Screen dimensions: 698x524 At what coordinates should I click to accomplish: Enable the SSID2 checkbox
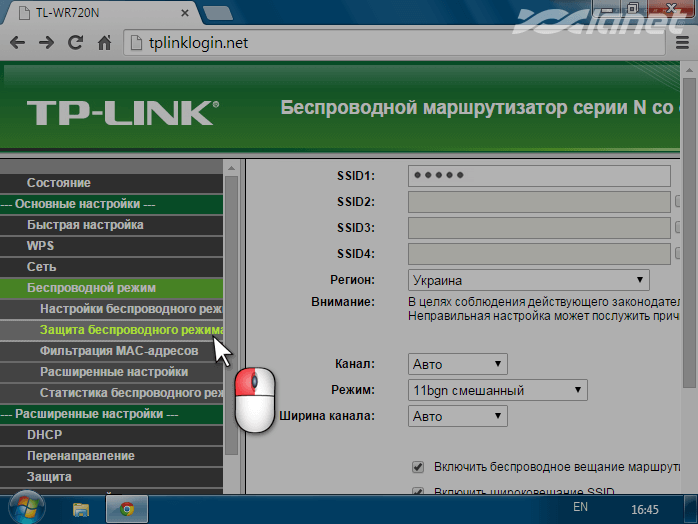tap(680, 202)
